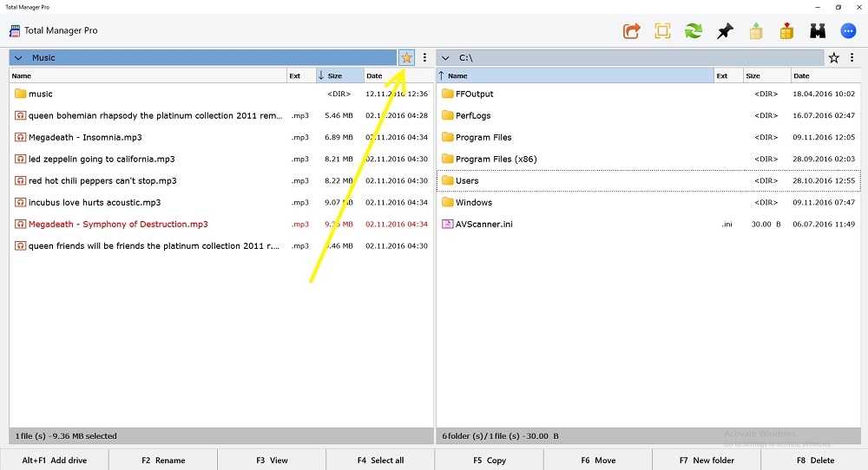Click the AVScanner.ini file icon
The width and height of the screenshot is (868, 470).
(x=448, y=224)
